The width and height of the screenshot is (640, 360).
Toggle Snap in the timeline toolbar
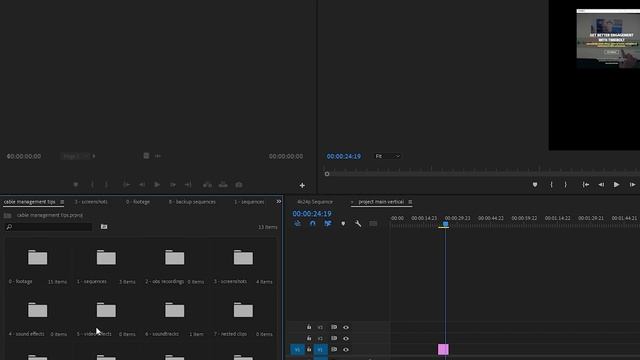313,224
